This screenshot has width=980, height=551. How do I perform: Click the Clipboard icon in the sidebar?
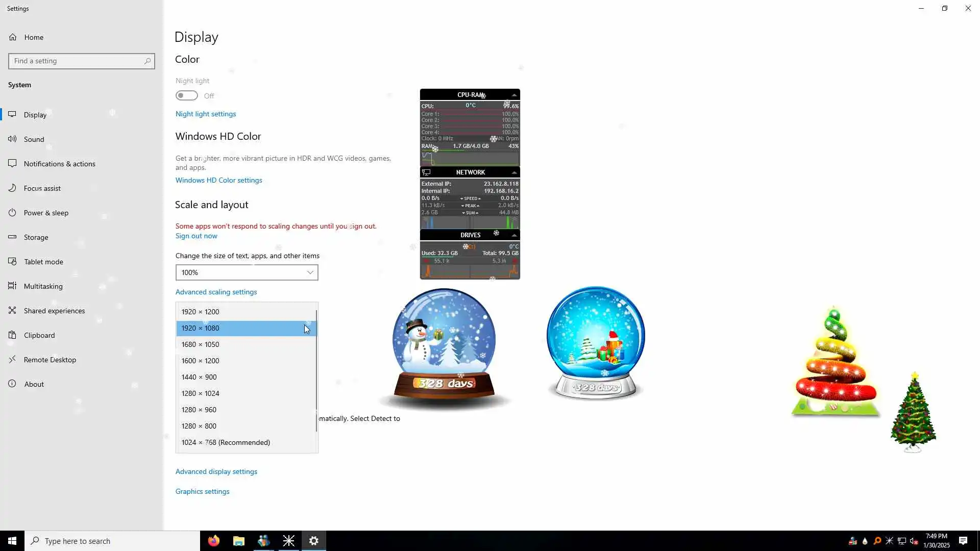point(12,335)
